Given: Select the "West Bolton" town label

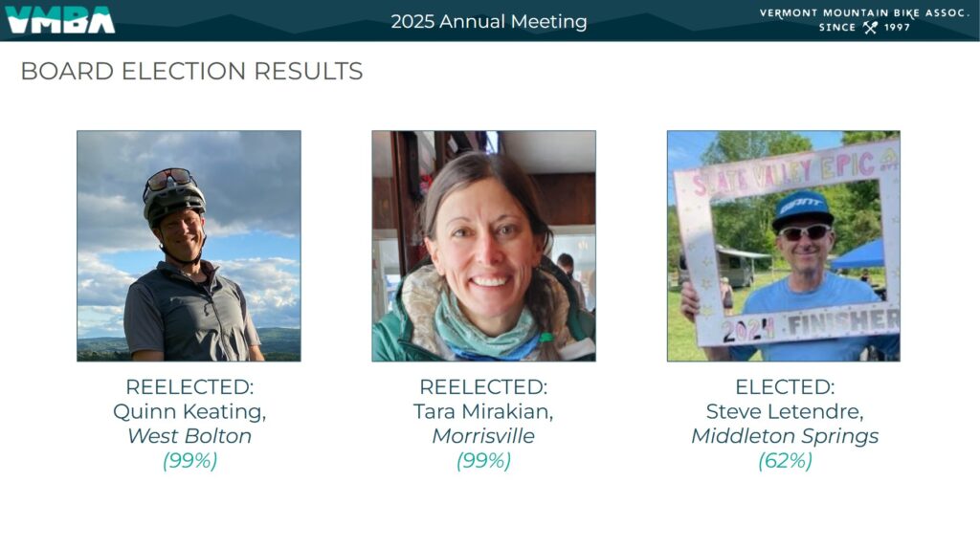Looking at the screenshot, I should tap(189, 435).
